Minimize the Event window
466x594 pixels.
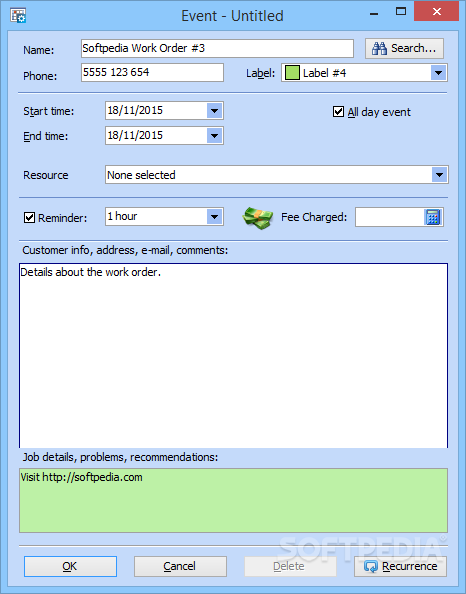[374, 13]
